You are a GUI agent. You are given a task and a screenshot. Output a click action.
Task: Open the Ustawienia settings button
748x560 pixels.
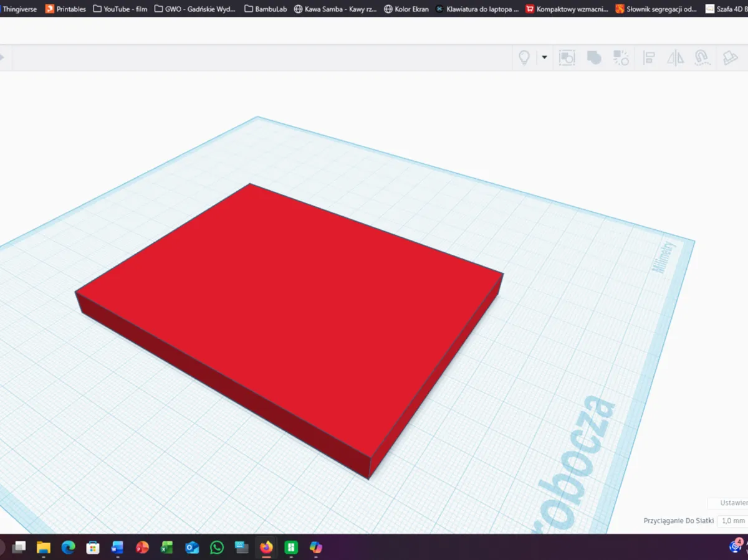pyautogui.click(x=728, y=503)
